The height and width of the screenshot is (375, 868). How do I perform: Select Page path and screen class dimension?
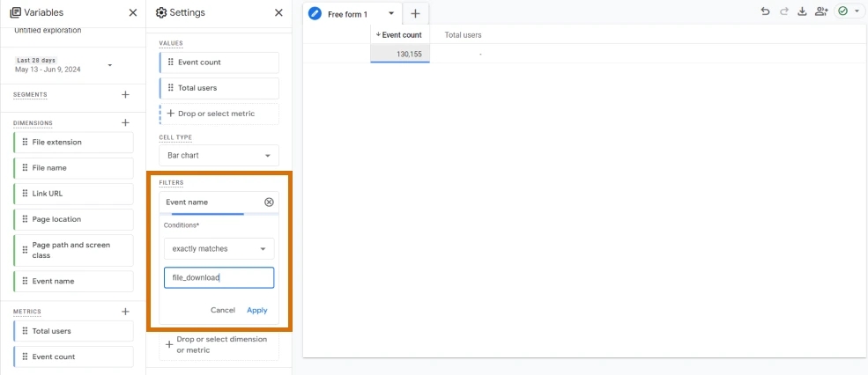[x=73, y=250]
